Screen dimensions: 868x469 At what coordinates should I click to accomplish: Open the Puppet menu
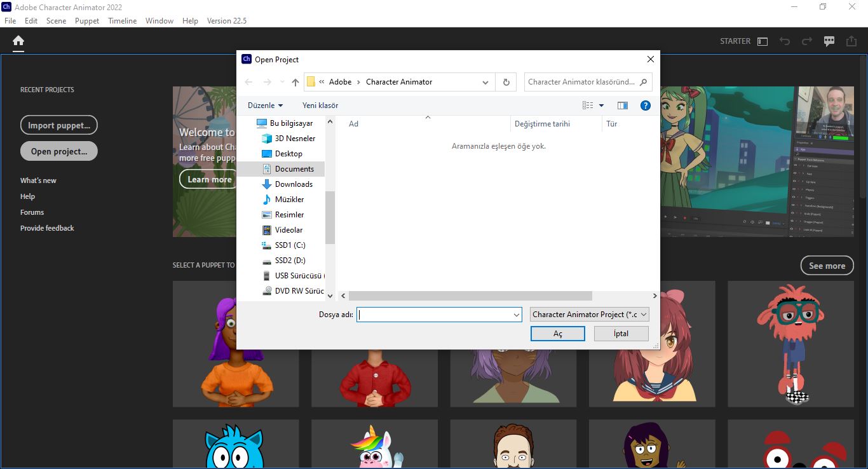(87, 21)
